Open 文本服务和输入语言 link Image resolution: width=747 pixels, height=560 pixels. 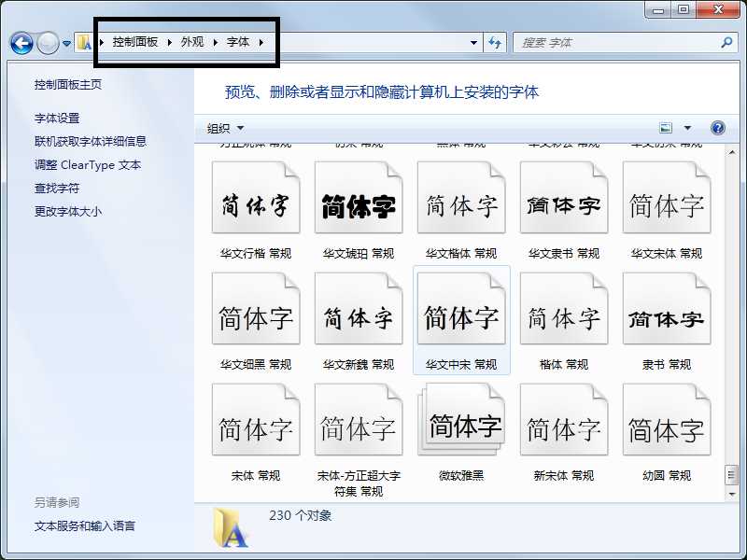85,525
